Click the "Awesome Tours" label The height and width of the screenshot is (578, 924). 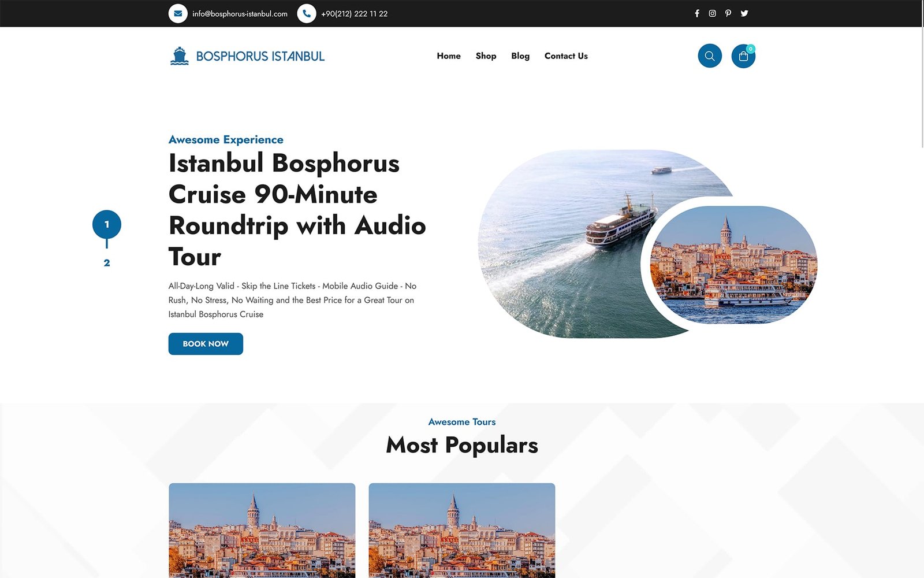(462, 422)
